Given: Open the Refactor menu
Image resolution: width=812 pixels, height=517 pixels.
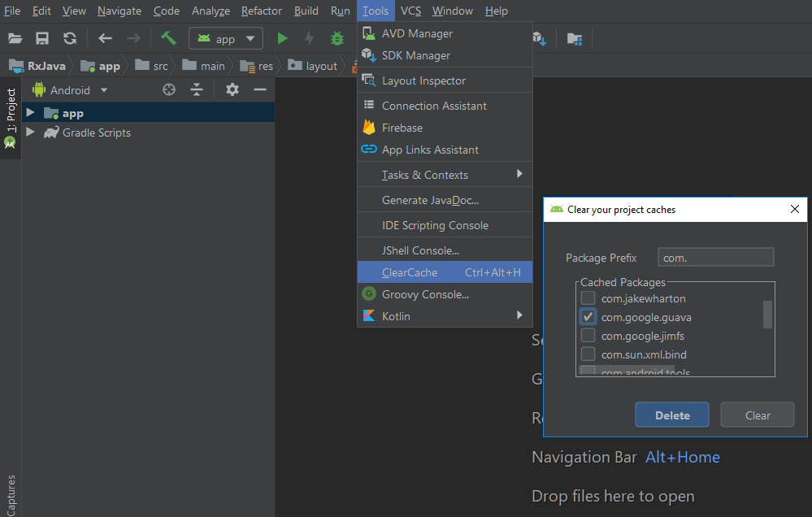Looking at the screenshot, I should click(262, 11).
